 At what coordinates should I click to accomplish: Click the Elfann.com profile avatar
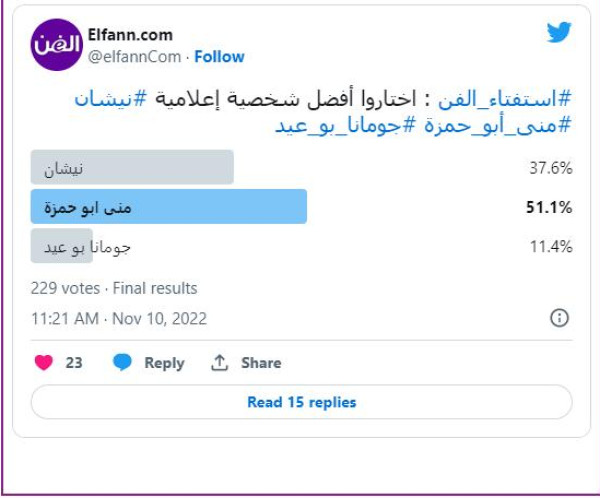coord(56,45)
